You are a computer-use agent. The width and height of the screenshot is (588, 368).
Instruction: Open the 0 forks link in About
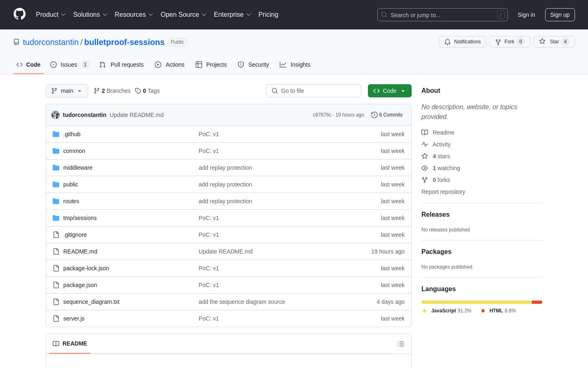[436, 180]
